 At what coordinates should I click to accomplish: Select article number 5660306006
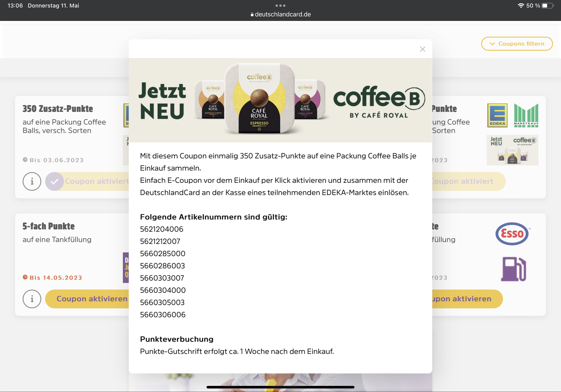[163, 315]
